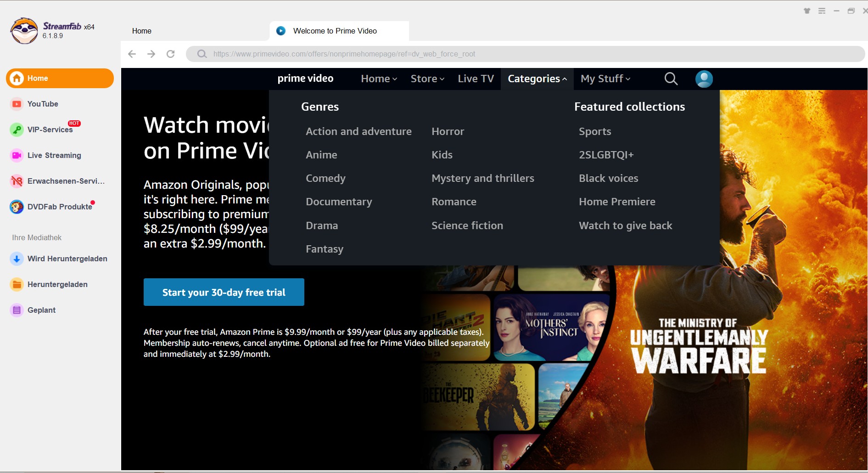
Task: Open Mystery and thrillers genre
Action: [x=483, y=178]
